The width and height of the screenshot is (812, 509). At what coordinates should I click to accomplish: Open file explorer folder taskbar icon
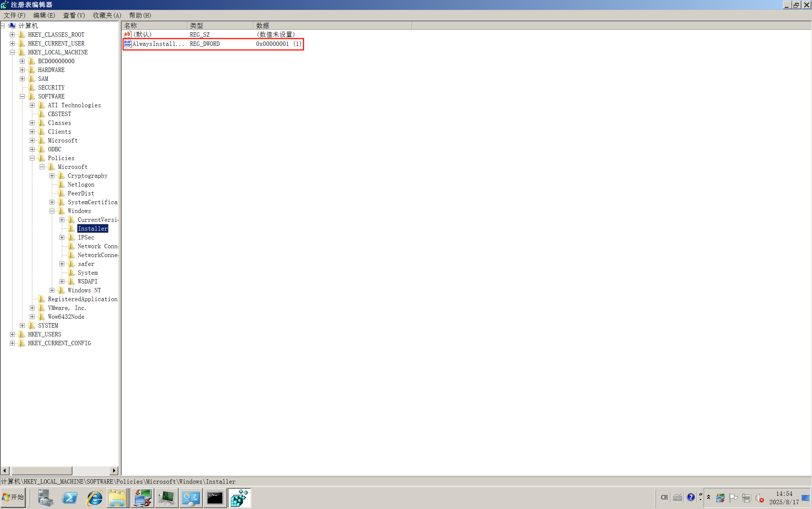pyautogui.click(x=117, y=498)
